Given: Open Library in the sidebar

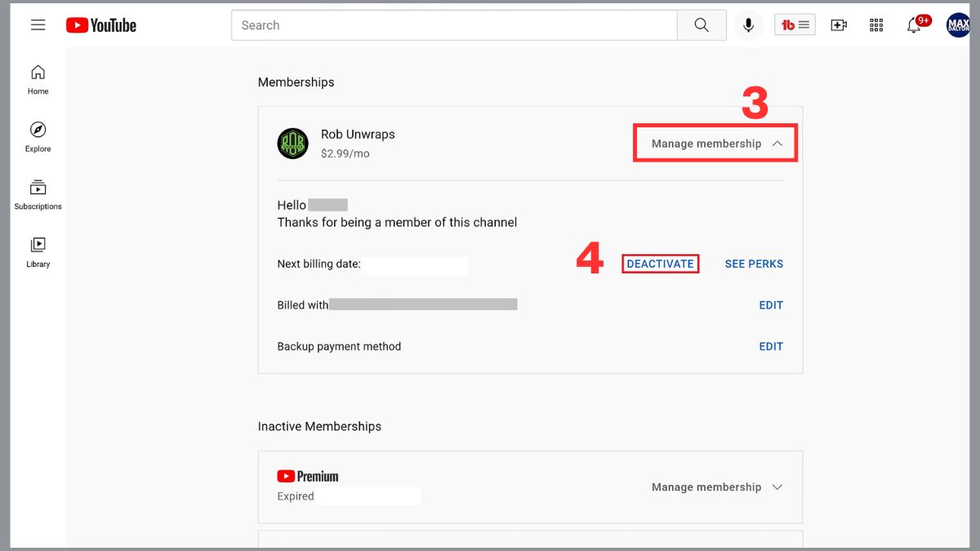Looking at the screenshot, I should tap(38, 252).
